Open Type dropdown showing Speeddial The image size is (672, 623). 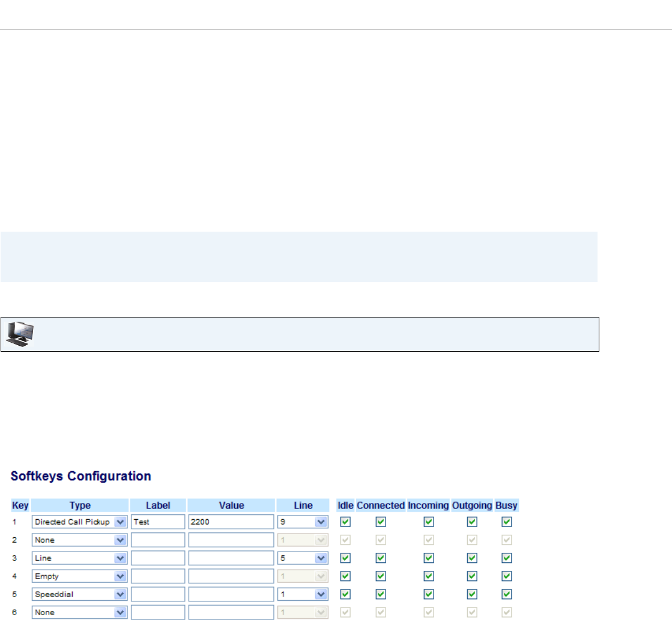[79, 594]
